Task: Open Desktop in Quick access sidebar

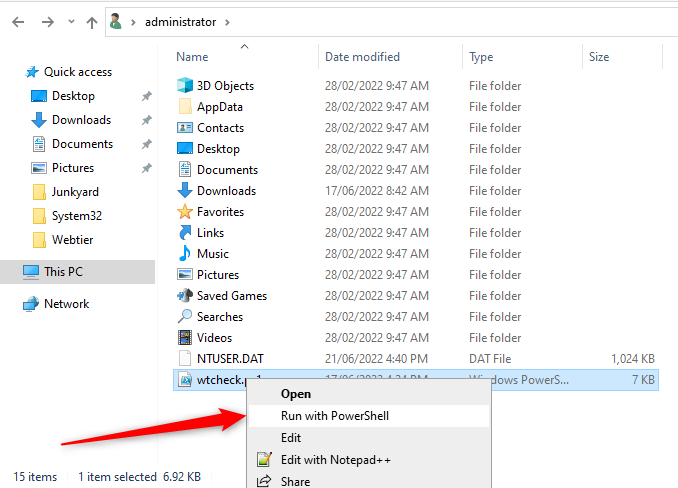Action: point(73,96)
